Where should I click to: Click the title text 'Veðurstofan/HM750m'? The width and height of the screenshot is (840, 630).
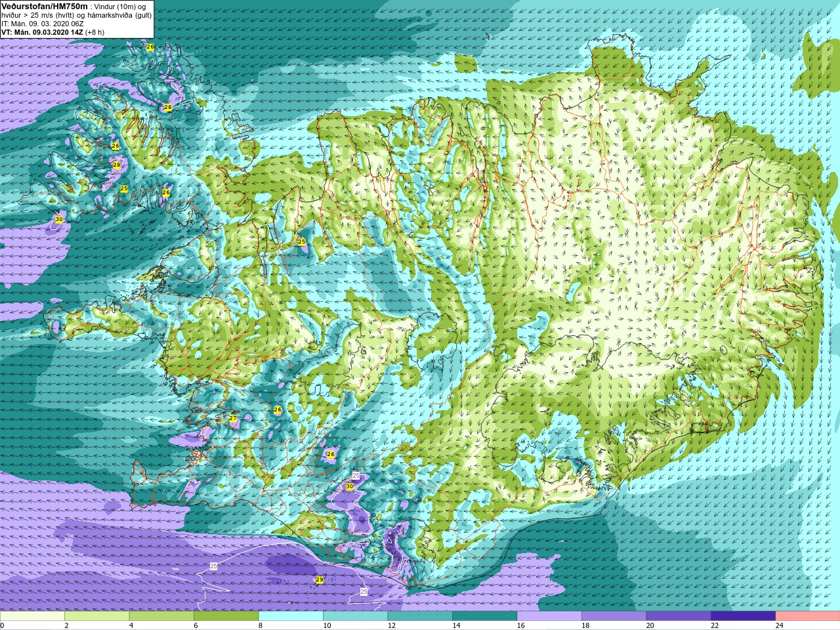point(45,6)
